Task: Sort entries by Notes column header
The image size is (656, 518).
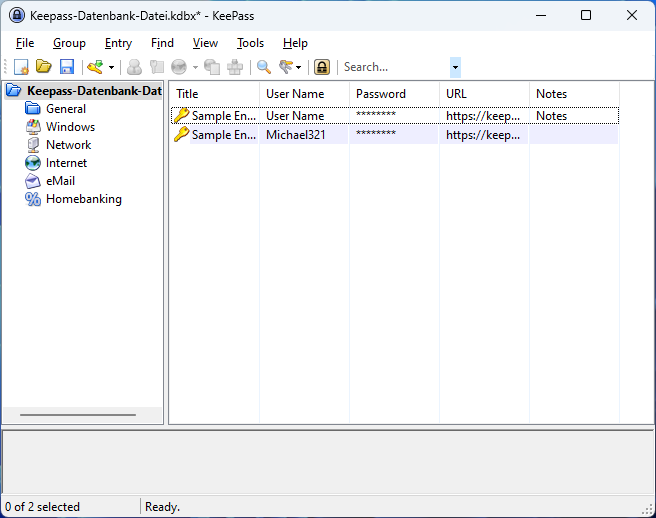Action: coord(574,94)
